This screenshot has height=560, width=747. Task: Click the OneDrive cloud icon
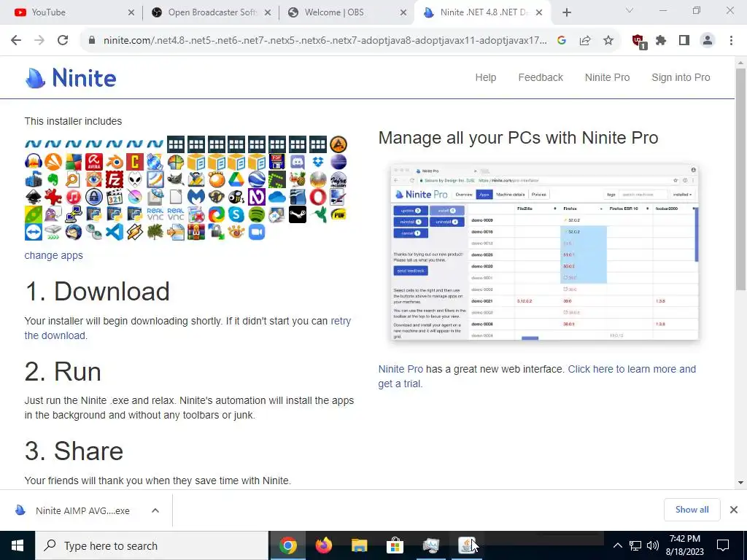[x=277, y=197]
